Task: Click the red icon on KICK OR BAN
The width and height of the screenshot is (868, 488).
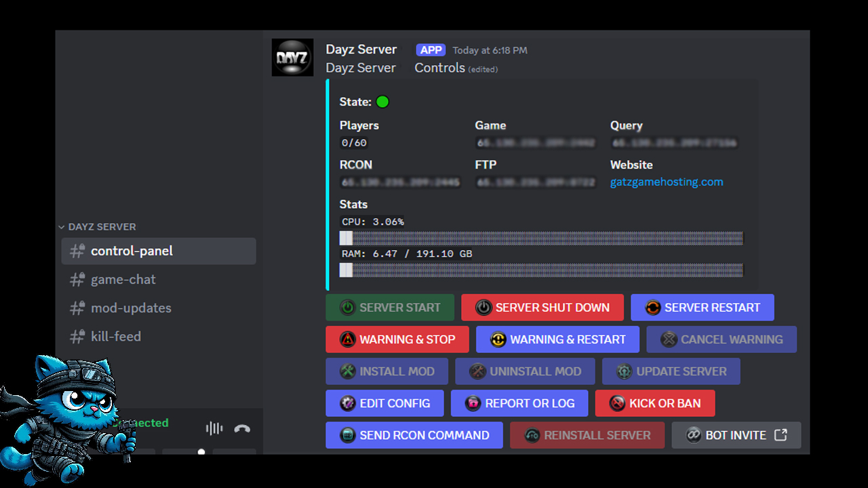Action: (617, 403)
